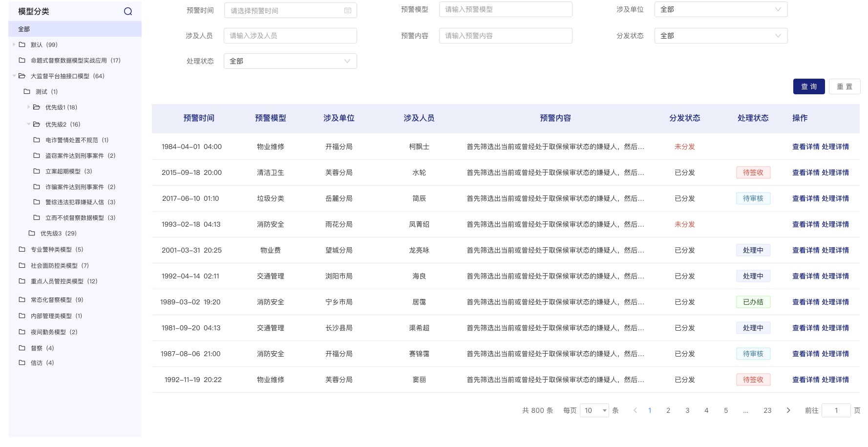Click folder icon beside 督察 (4)
This screenshot has height=447, width=868.
pyautogui.click(x=22, y=348)
